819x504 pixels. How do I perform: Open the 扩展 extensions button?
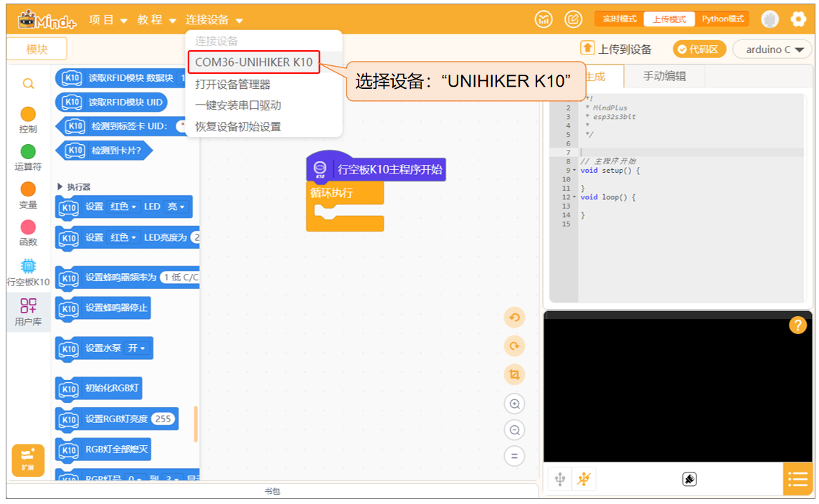[28, 460]
